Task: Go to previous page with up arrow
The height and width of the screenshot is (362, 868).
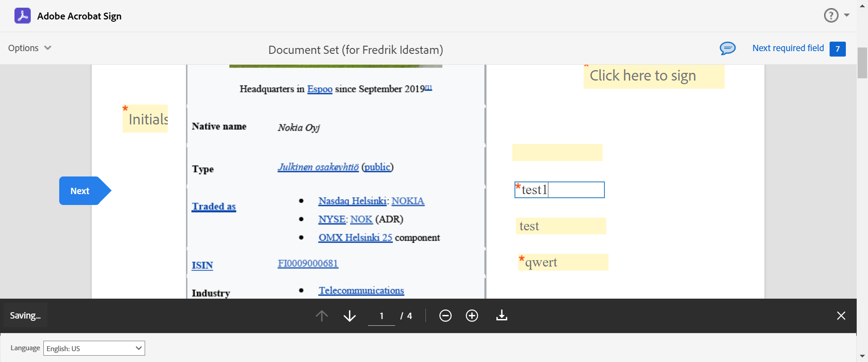Action: pos(322,316)
